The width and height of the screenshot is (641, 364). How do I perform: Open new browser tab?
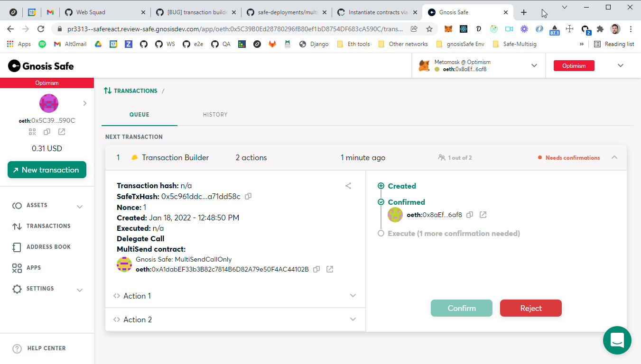[x=524, y=12]
